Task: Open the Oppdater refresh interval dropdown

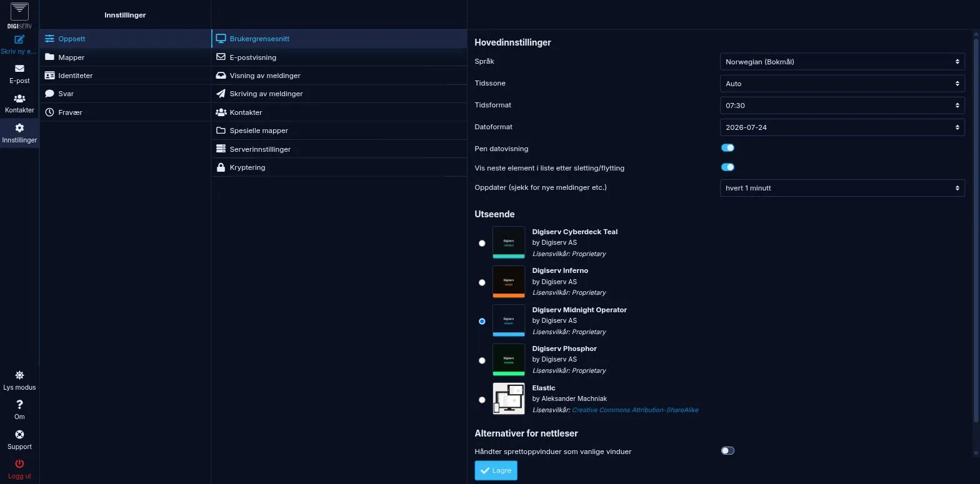Action: coord(842,188)
